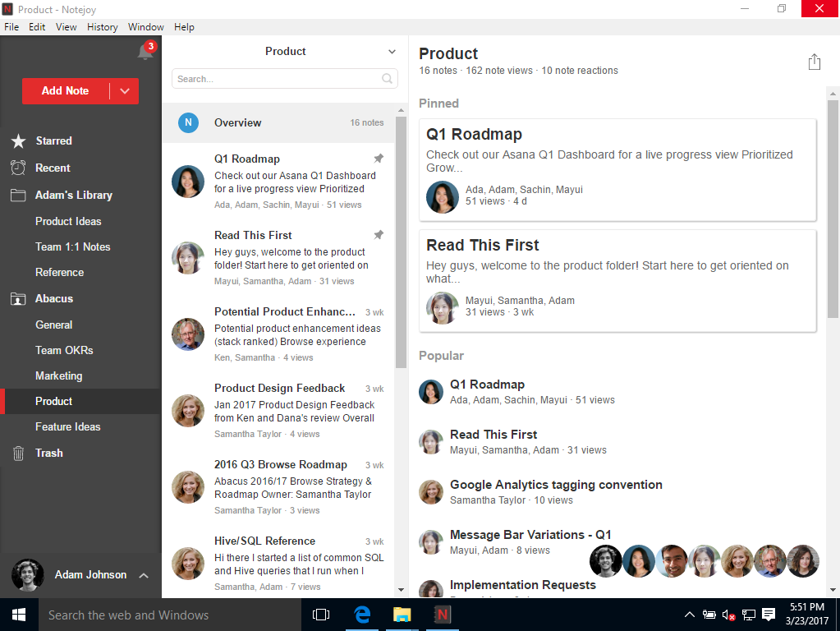
Task: Click the share icon for Product
Action: tap(814, 62)
